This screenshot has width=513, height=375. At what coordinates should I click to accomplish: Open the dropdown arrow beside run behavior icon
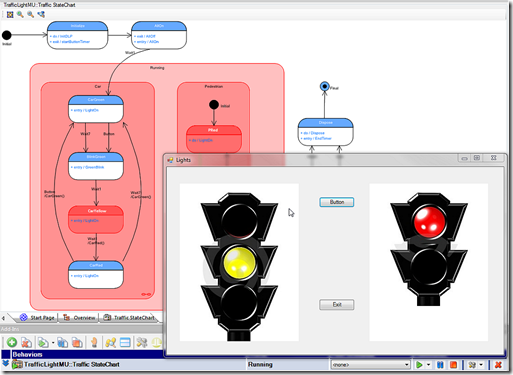coord(53,342)
